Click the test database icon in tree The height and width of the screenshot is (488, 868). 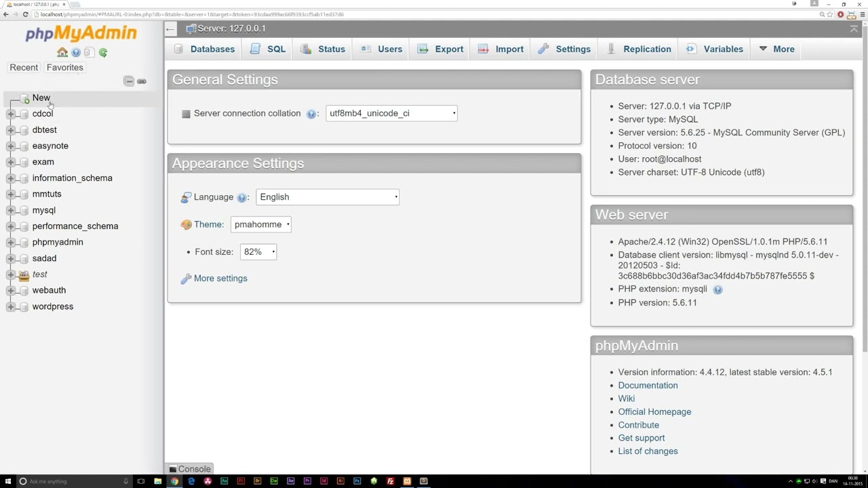[x=24, y=274]
